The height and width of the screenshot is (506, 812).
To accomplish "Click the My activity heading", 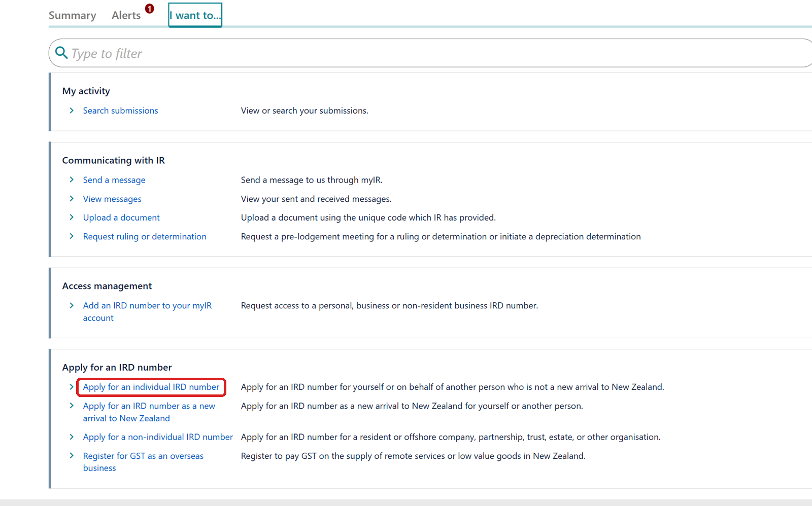I will point(86,91).
